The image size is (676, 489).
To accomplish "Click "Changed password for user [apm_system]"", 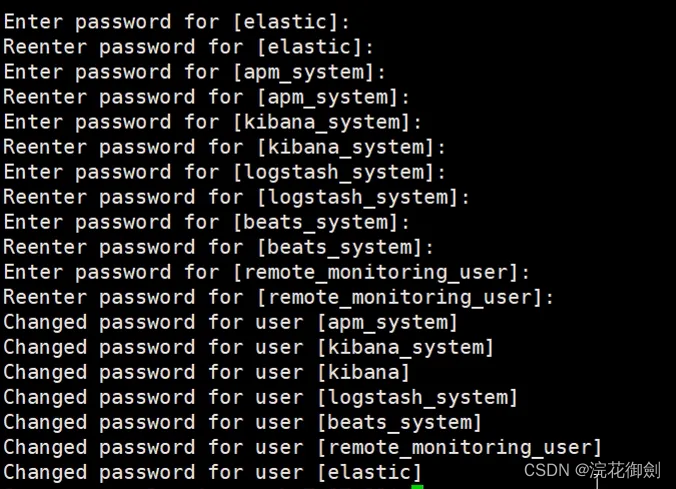I will click(230, 323).
